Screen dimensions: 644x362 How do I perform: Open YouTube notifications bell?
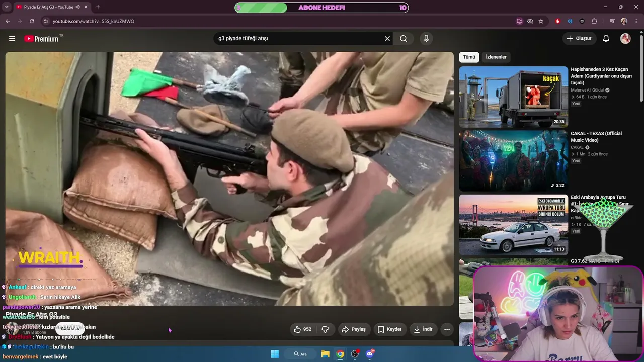coord(606,39)
